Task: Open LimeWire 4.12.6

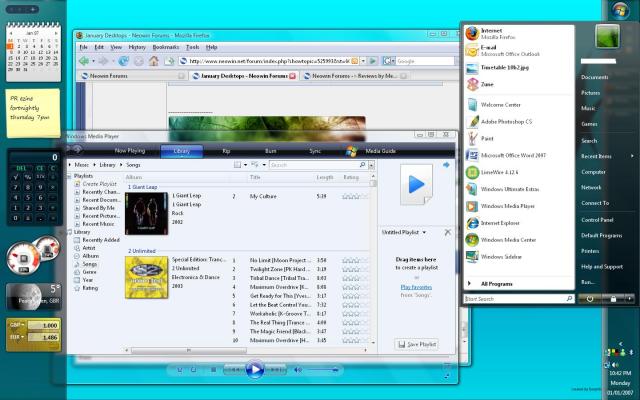Action: [518, 172]
